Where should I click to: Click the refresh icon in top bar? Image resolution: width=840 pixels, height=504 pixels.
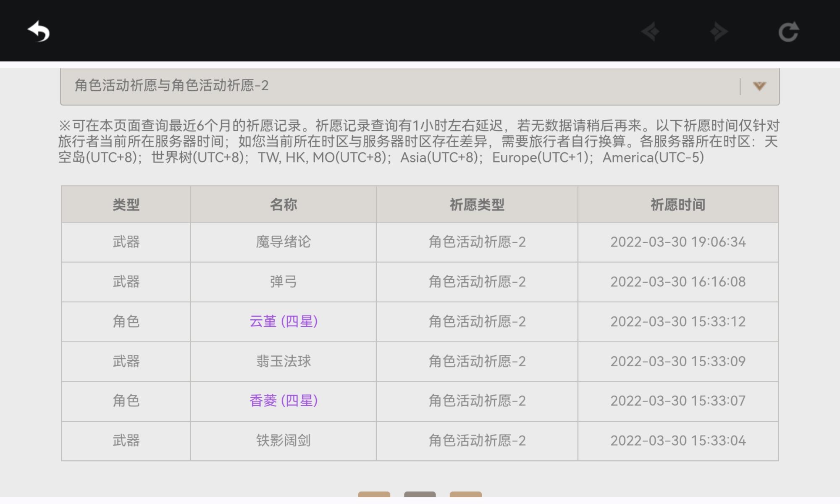point(788,32)
